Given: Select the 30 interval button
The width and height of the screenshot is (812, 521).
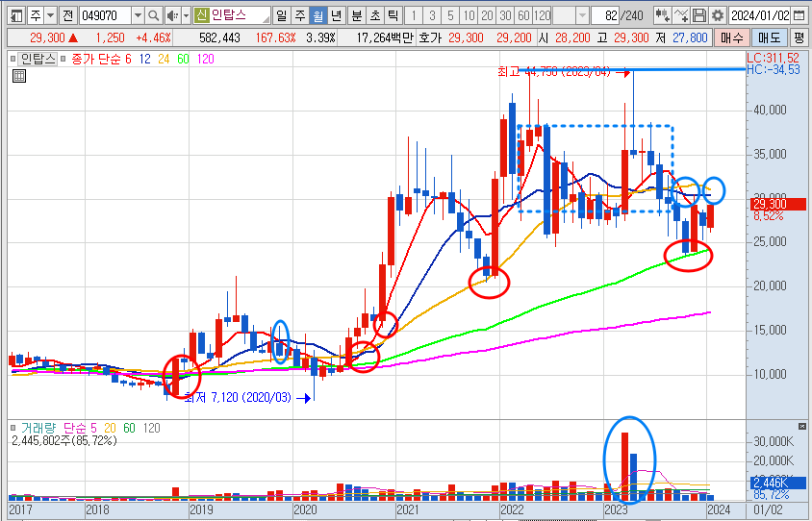Looking at the screenshot, I should point(505,15).
